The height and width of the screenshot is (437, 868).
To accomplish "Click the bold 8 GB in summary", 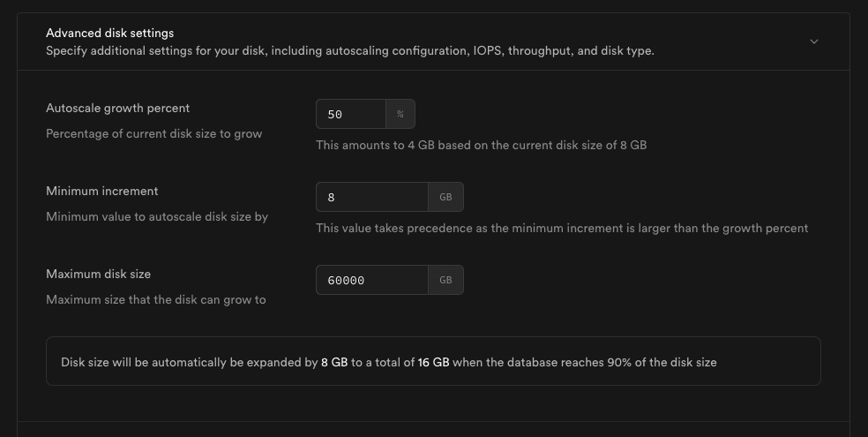I will point(334,362).
